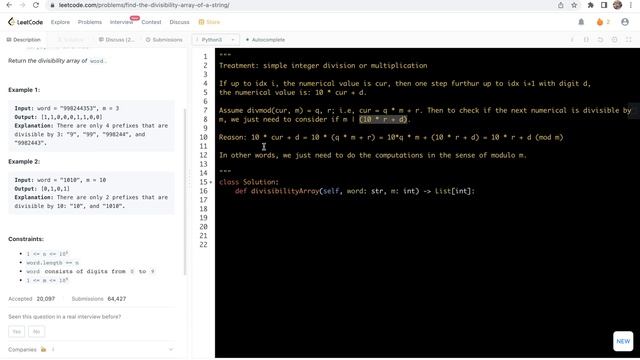The image size is (640, 360).
Task: Toggle the browser side panel icon
Action: pyautogui.click(x=604, y=5)
